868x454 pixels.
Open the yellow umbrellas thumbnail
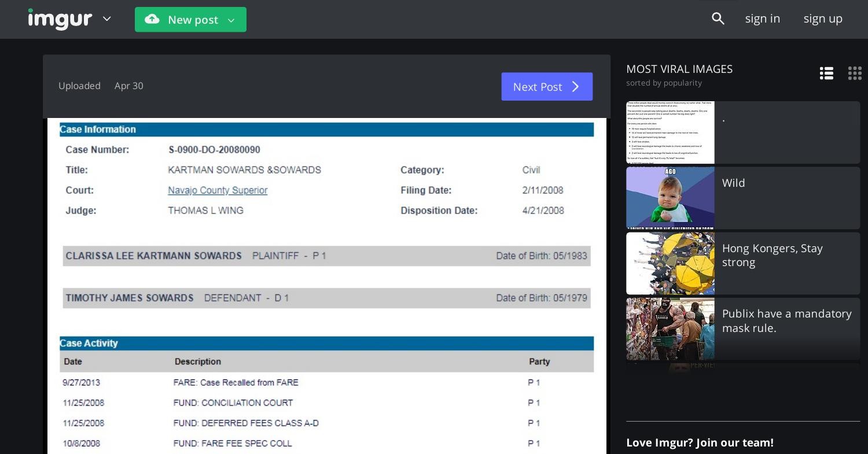[670, 263]
